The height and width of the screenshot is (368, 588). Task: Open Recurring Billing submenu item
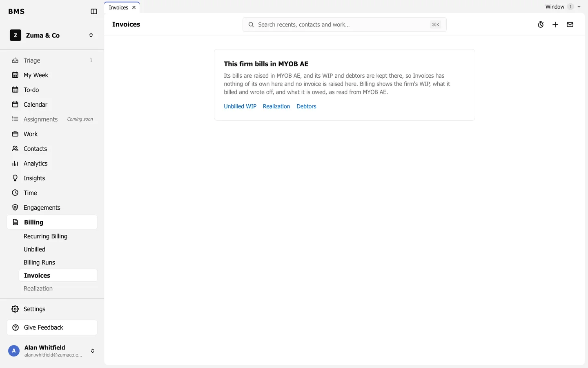click(x=58, y=236)
